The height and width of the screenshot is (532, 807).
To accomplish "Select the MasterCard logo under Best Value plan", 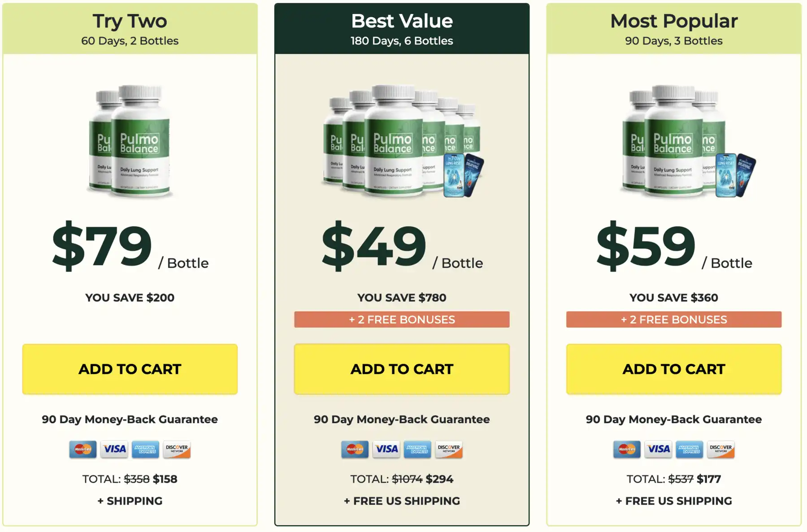I will coord(354,450).
